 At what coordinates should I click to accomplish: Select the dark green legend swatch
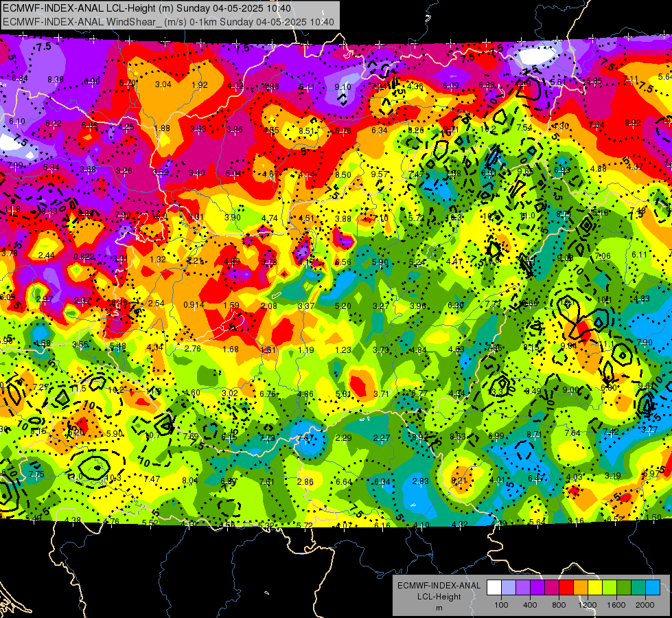(x=624, y=588)
